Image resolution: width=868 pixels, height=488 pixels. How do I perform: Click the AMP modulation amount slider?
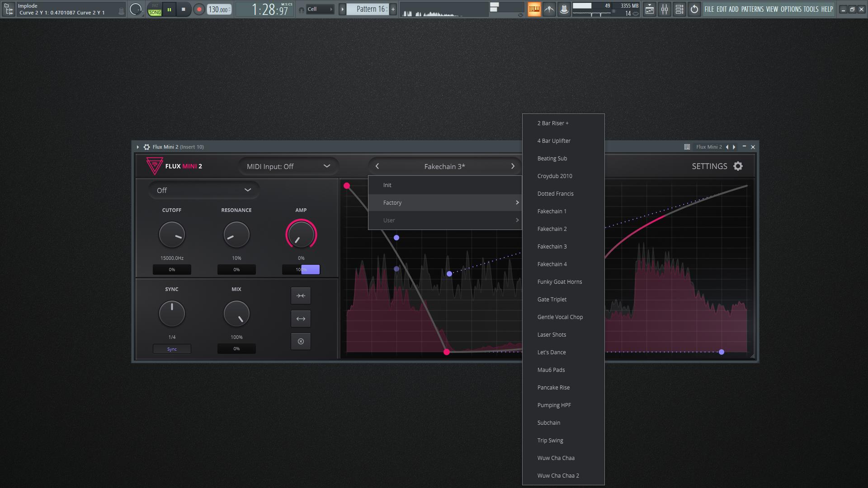[301, 270]
